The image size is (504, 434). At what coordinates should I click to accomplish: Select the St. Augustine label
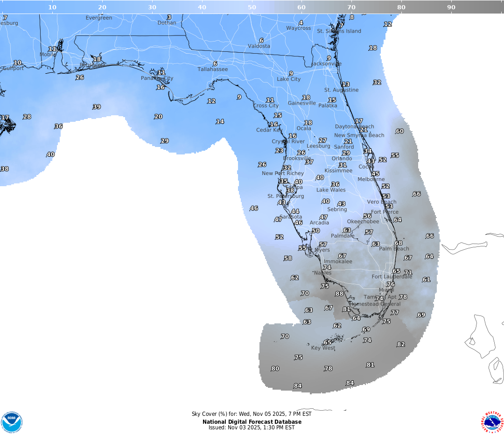click(341, 90)
